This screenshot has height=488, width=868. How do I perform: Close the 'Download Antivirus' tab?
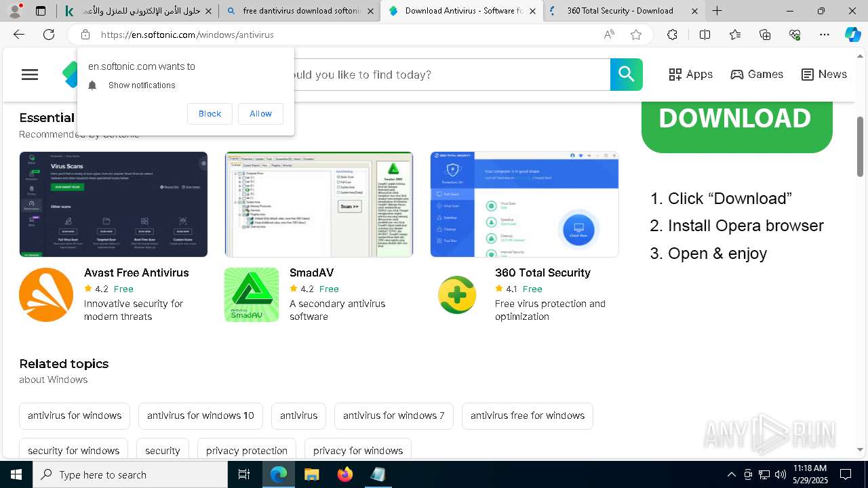(x=532, y=11)
